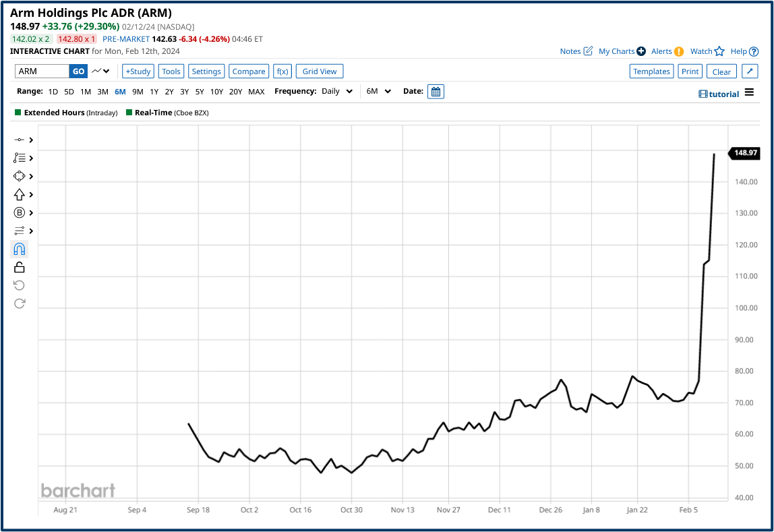Enable the magnet snap tool
The image size is (774, 532).
point(19,249)
